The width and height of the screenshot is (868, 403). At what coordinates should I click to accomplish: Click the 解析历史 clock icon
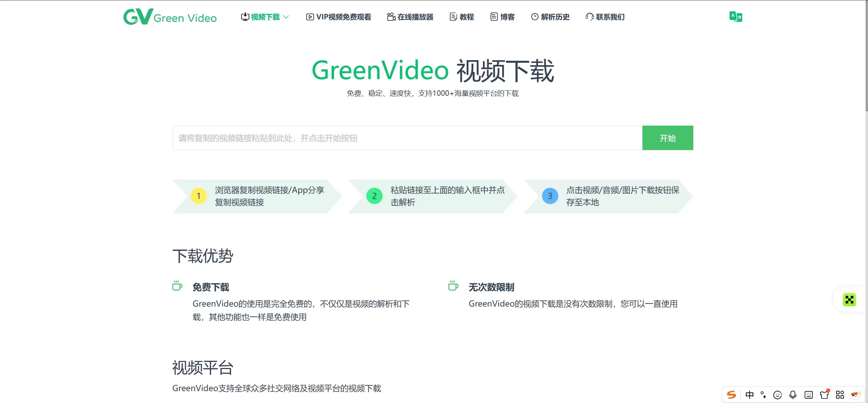[535, 17]
